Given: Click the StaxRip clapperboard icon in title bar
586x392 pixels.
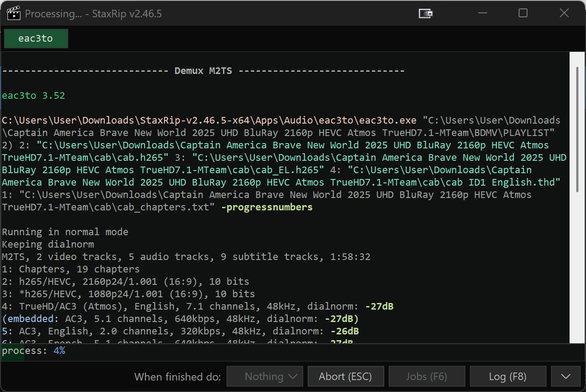Looking at the screenshot, I should 14,13.
